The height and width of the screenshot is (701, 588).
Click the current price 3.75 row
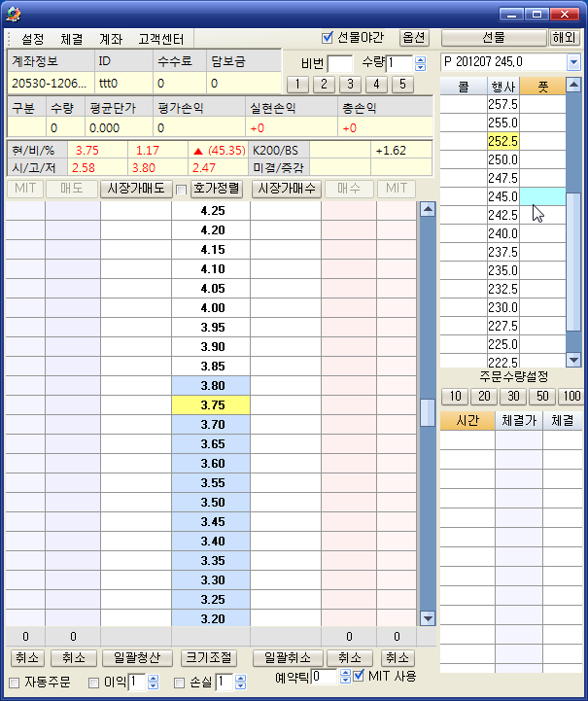click(211, 405)
